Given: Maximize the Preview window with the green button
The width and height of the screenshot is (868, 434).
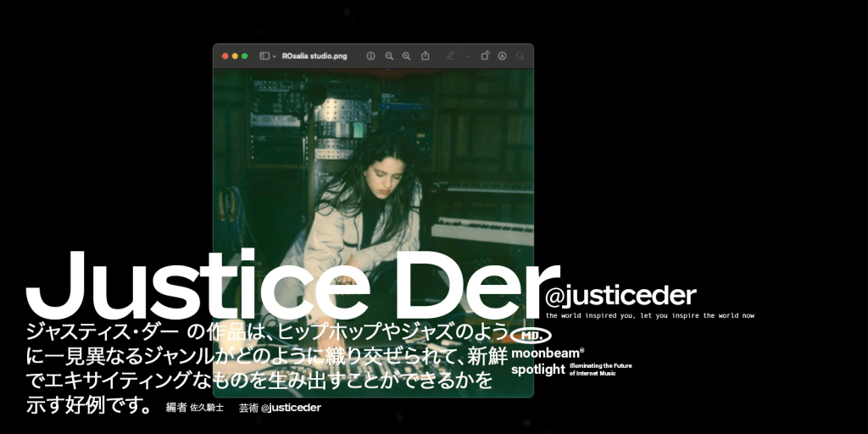Looking at the screenshot, I should pos(245,56).
